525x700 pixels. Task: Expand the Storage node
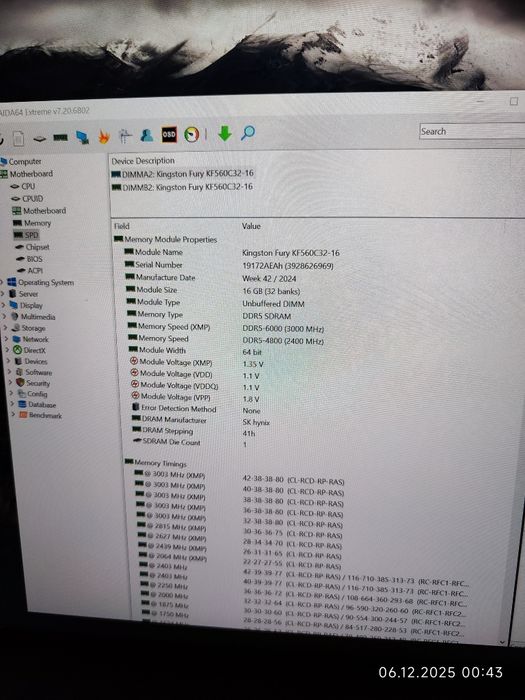point(6,328)
